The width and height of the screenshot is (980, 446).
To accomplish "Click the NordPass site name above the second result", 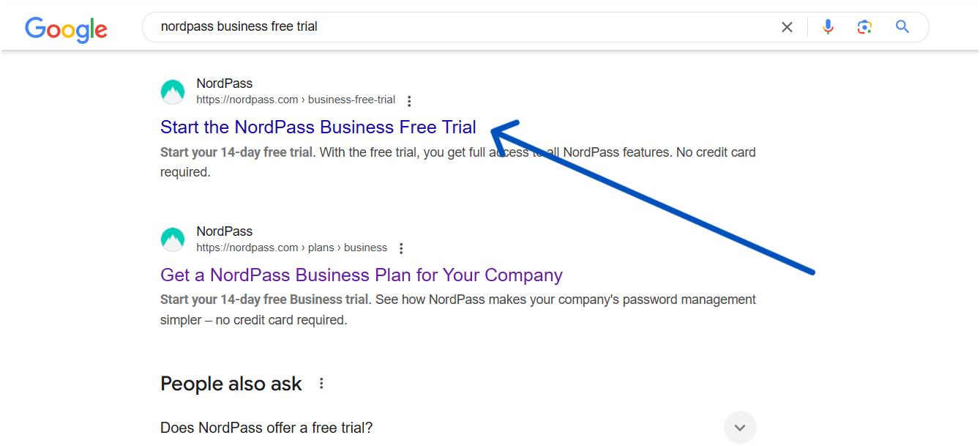I will [225, 231].
